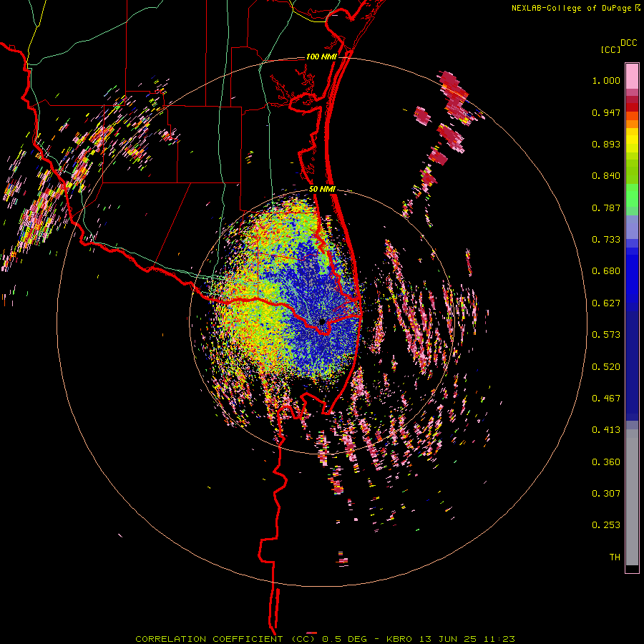Select the 0.573 scale value
Screen dimensions: 644x644
coord(606,335)
